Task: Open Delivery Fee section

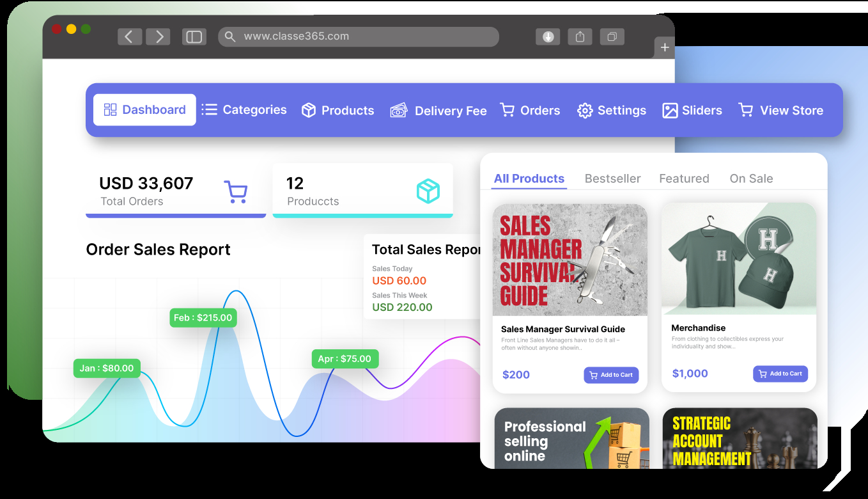Action: tap(438, 111)
